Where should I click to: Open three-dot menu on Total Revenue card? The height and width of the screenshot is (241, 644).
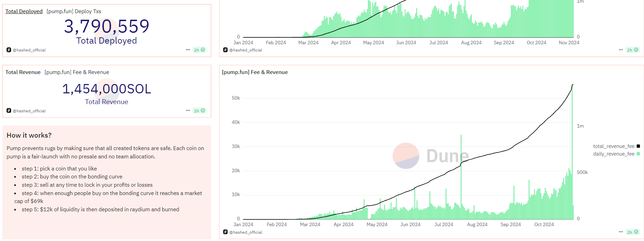pyautogui.click(x=188, y=111)
